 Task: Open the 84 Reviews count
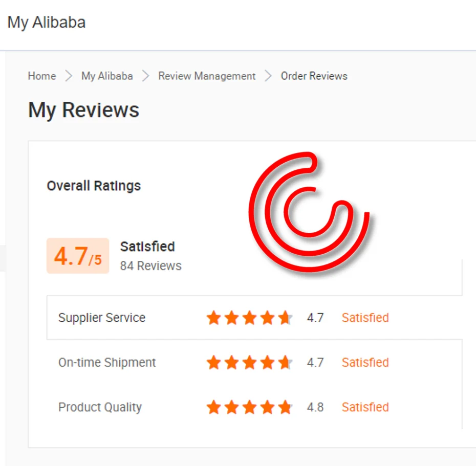tap(150, 265)
